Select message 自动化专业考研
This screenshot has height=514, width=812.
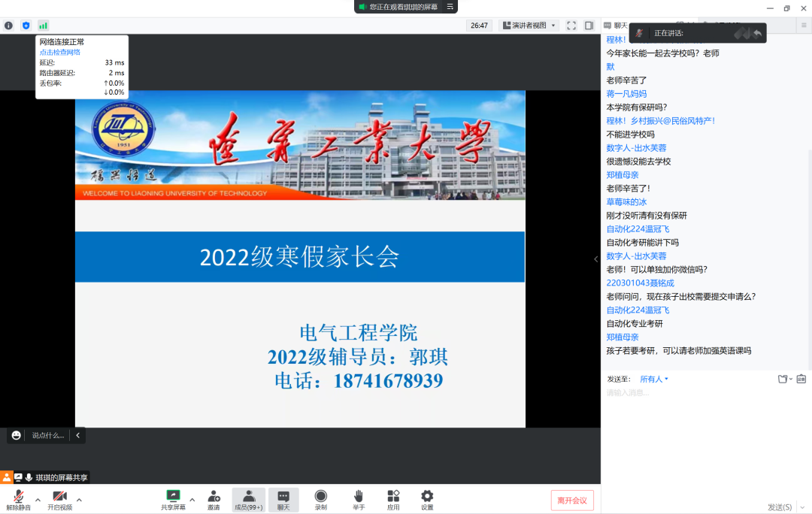pyautogui.click(x=635, y=324)
